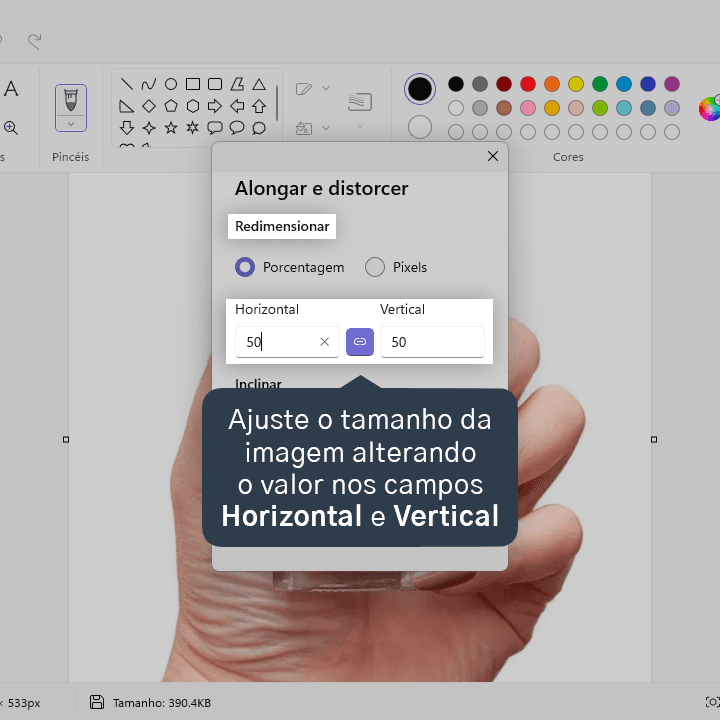Pick the oval callout shape

tap(237, 128)
